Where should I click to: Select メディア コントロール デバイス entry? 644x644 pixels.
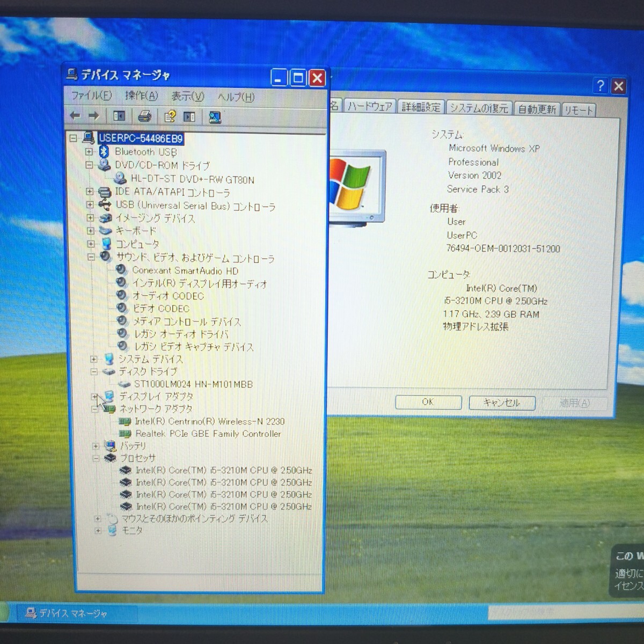click(x=187, y=321)
